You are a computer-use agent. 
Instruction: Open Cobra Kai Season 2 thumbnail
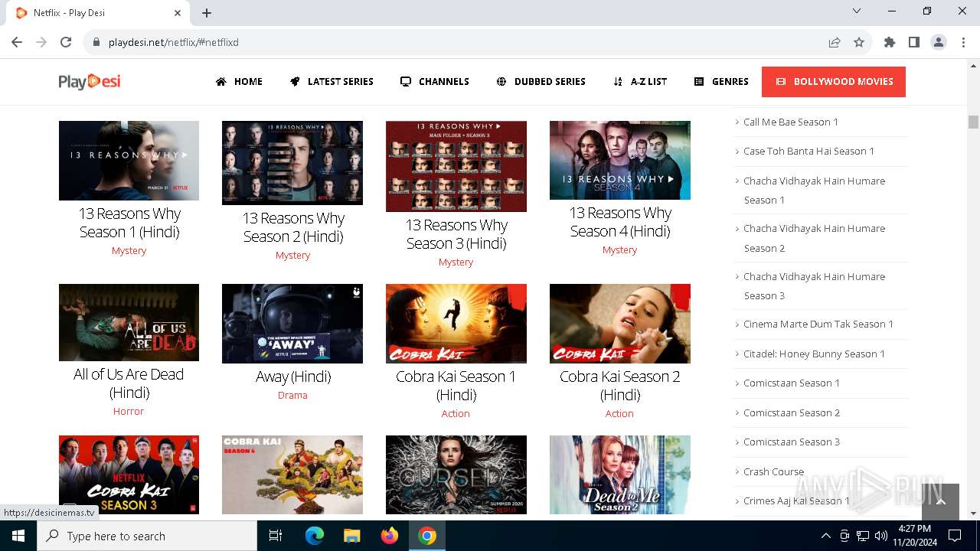click(620, 324)
